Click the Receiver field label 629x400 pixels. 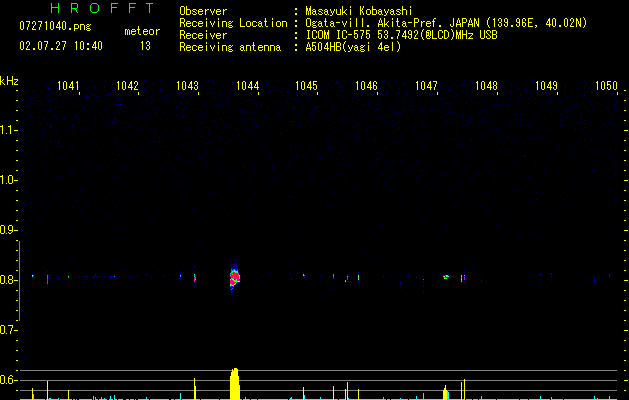pos(203,35)
